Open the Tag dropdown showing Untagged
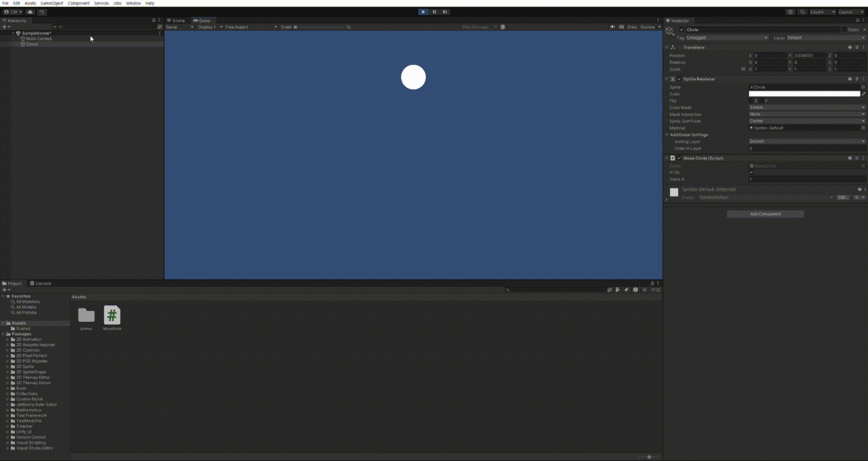This screenshot has width=868, height=461. point(727,37)
